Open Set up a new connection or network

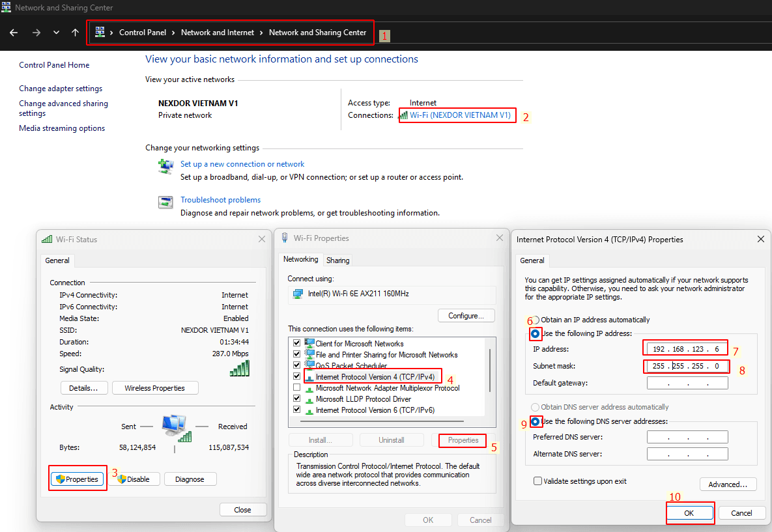click(x=242, y=164)
